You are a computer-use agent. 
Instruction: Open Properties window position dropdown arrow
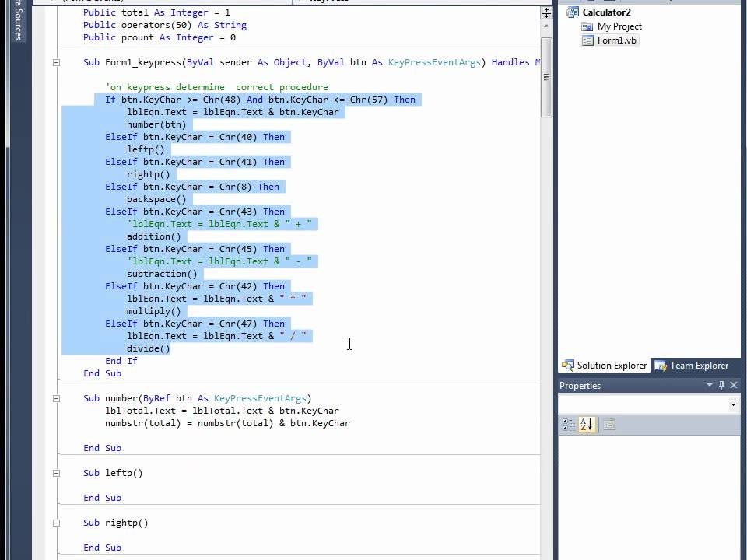pyautogui.click(x=710, y=385)
